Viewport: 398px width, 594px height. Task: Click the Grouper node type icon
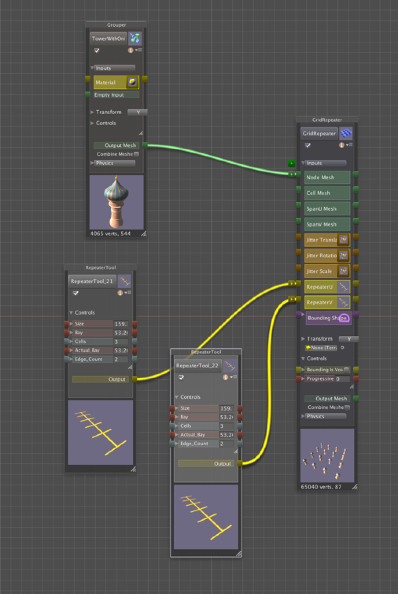pyautogui.click(x=135, y=38)
